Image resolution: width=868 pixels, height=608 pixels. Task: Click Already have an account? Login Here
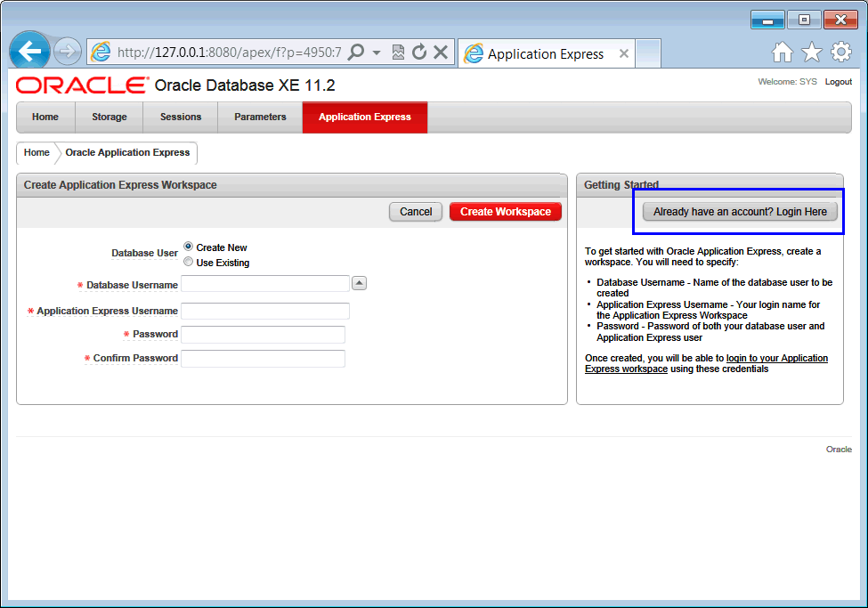pyautogui.click(x=740, y=212)
